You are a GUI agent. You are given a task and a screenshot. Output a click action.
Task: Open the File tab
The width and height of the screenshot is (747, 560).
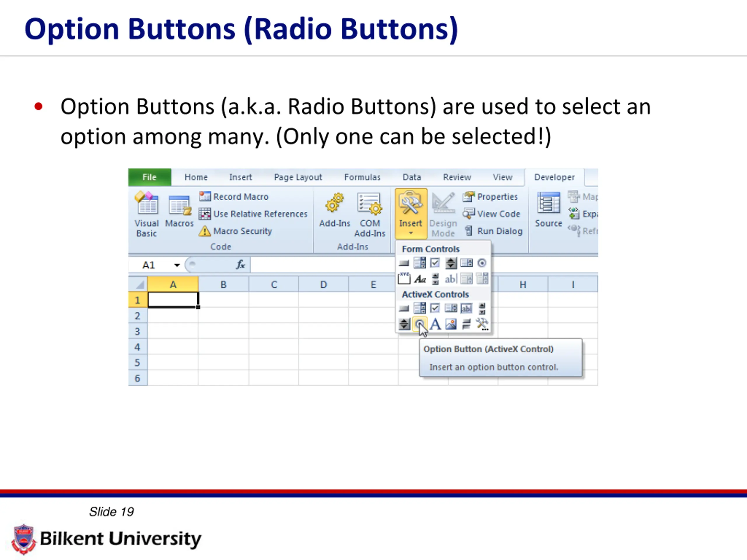[150, 177]
